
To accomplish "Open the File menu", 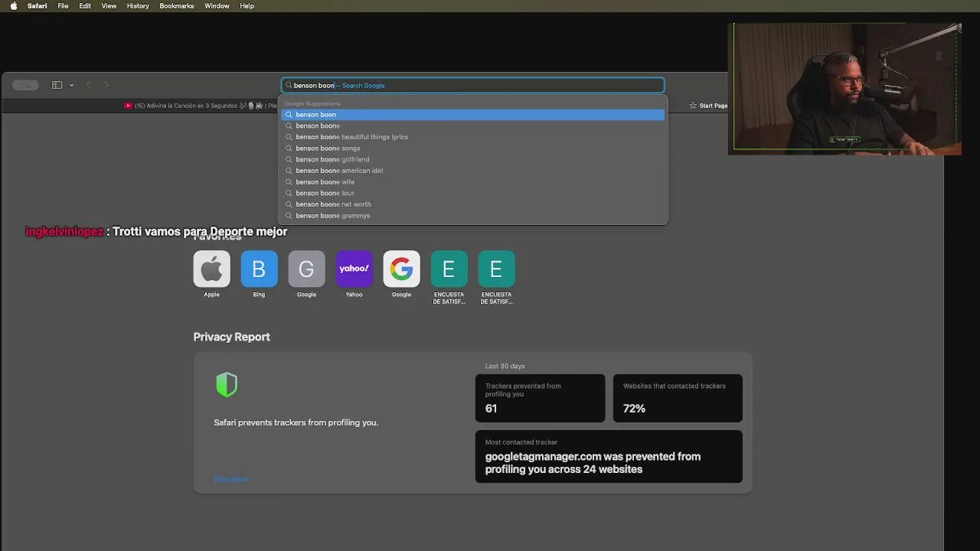I will [x=63, y=6].
